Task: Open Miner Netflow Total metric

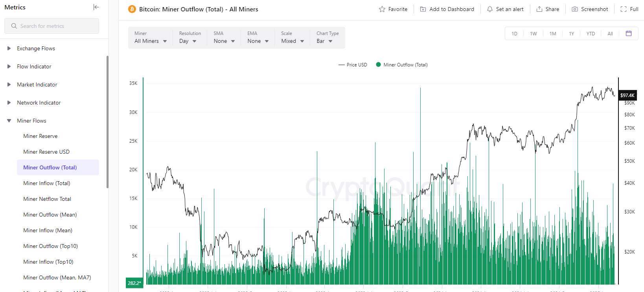Action: pos(47,199)
